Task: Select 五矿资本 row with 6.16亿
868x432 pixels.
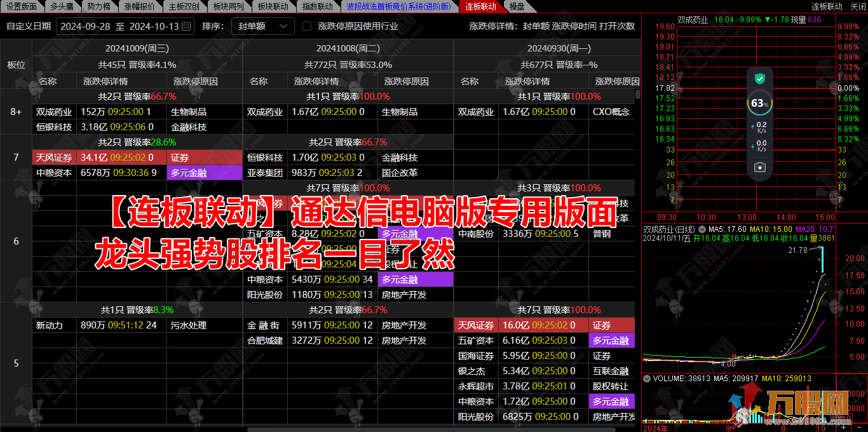Action: [545, 341]
